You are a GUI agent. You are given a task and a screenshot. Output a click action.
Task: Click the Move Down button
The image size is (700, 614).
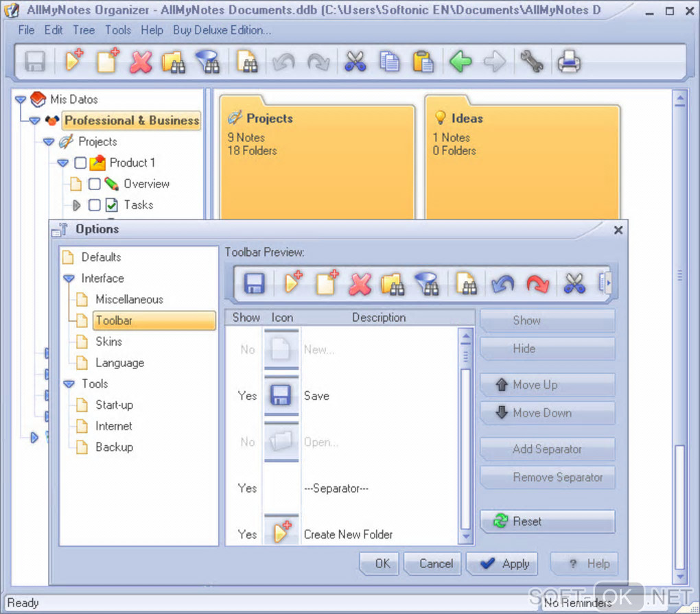click(548, 413)
